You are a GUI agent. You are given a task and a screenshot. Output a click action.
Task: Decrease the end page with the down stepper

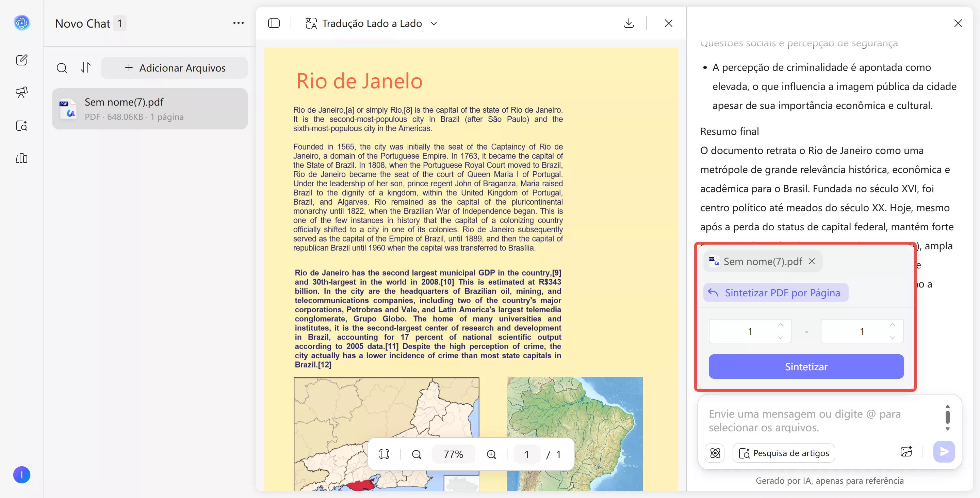[892, 338]
